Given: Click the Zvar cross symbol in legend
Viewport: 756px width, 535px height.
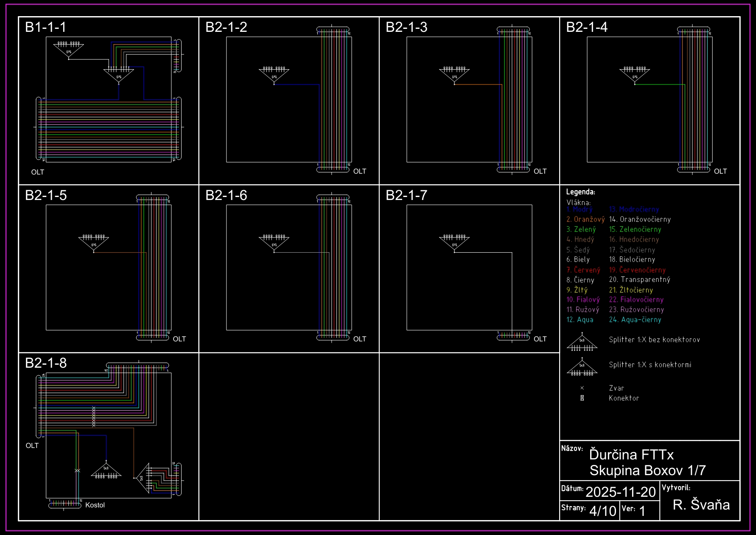Looking at the screenshot, I should pos(582,388).
